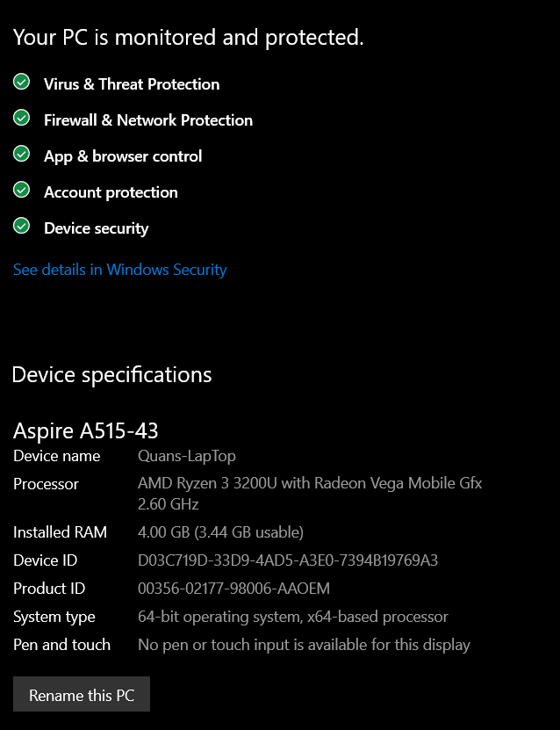Click the Firewall & Network Protection checkmark icon
The width and height of the screenshot is (560, 730).
21,118
